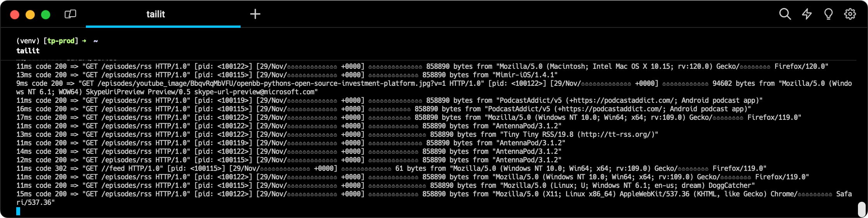Open the search icon in the title bar

[785, 14]
